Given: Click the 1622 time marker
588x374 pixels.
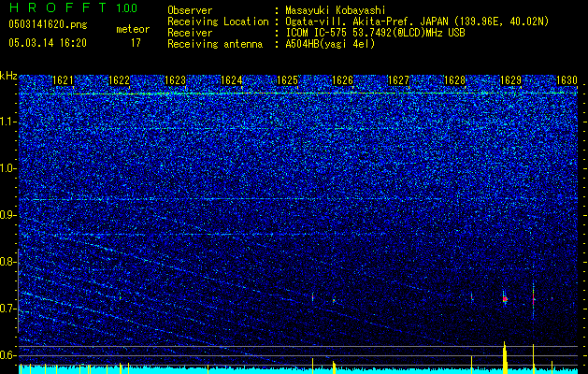Looking at the screenshot, I should [x=119, y=80].
